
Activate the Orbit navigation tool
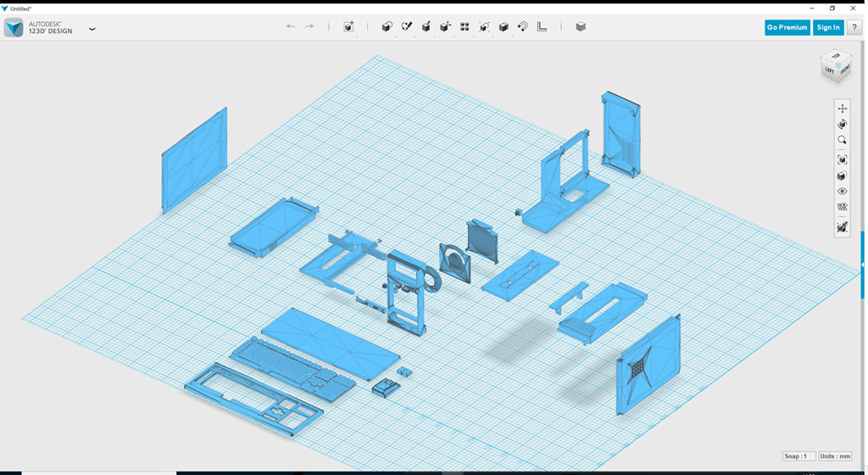pyautogui.click(x=842, y=125)
